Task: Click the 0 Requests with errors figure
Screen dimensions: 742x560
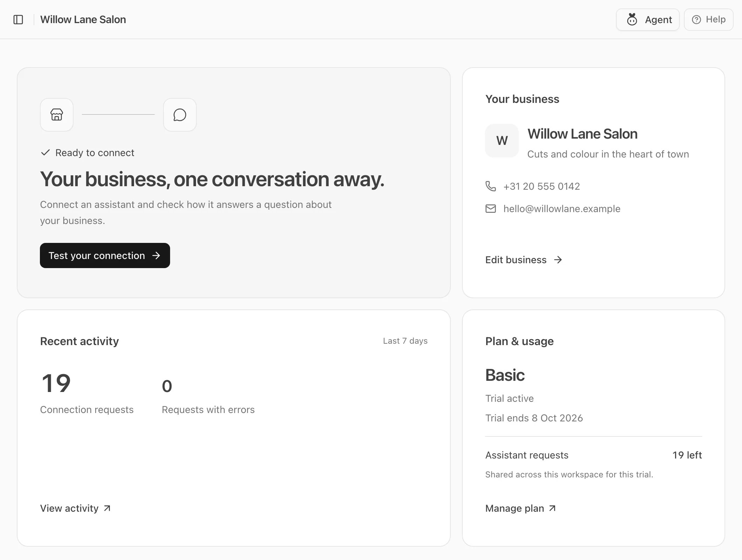Action: coord(167,386)
